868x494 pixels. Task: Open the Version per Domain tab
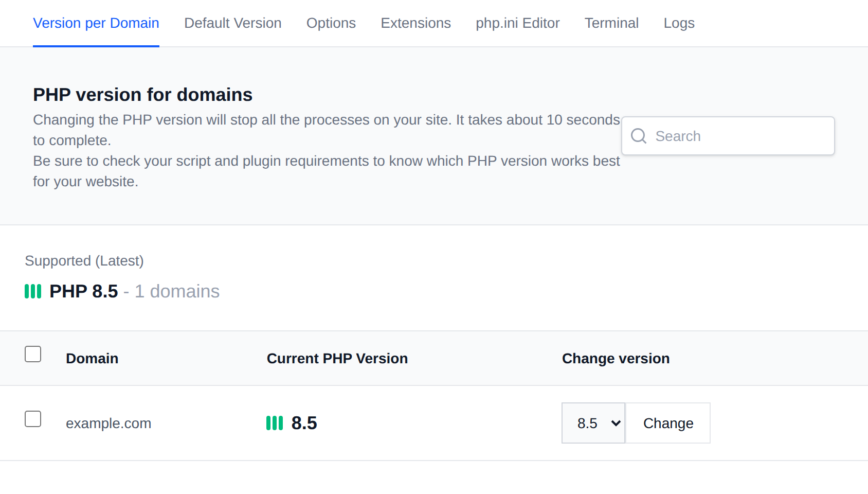coord(96,23)
